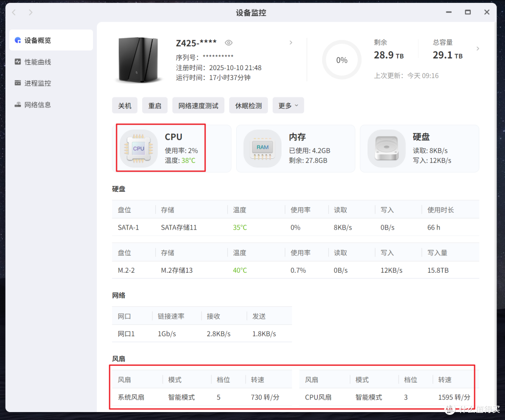Viewport: 505px width, 420px height.
Task: Click the 1.8KB/s send value
Action: tap(264, 333)
